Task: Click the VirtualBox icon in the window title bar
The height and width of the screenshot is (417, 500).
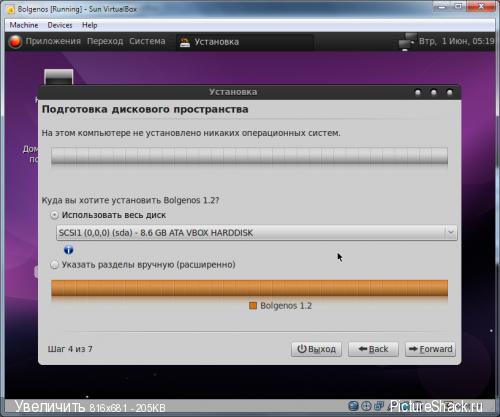Action: coord(11,9)
